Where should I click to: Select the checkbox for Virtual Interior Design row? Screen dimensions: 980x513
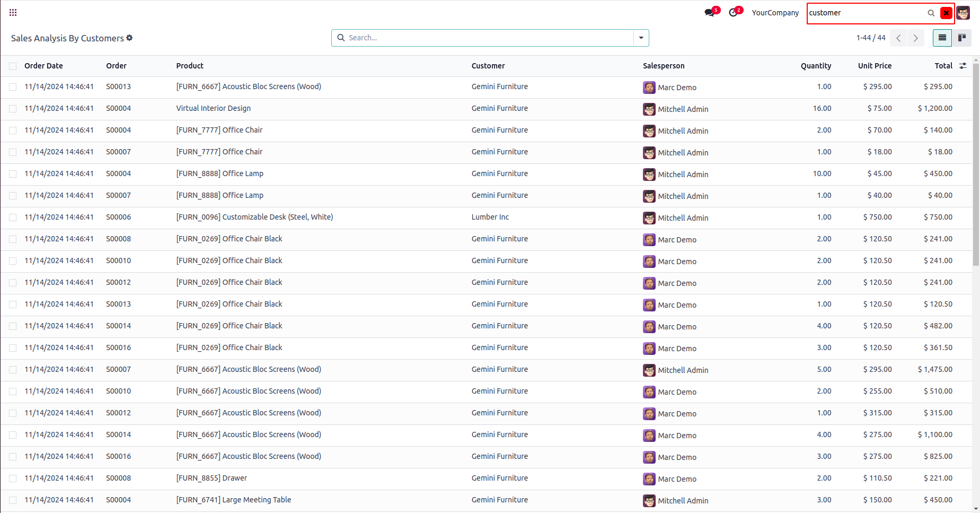tap(13, 109)
